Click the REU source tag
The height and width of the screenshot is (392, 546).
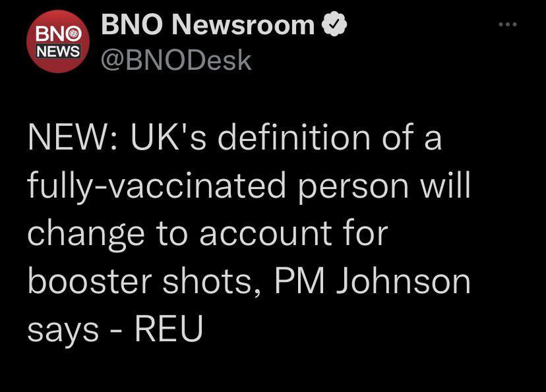pyautogui.click(x=169, y=329)
